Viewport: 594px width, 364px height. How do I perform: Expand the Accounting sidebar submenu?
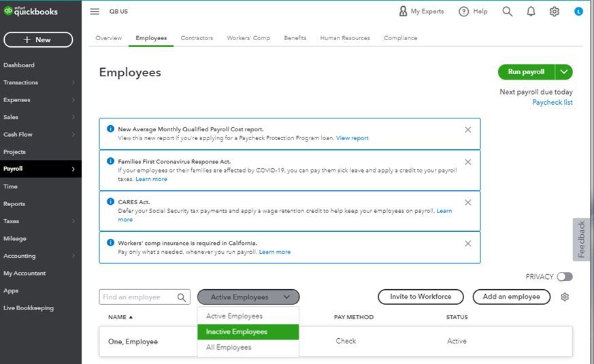point(73,256)
